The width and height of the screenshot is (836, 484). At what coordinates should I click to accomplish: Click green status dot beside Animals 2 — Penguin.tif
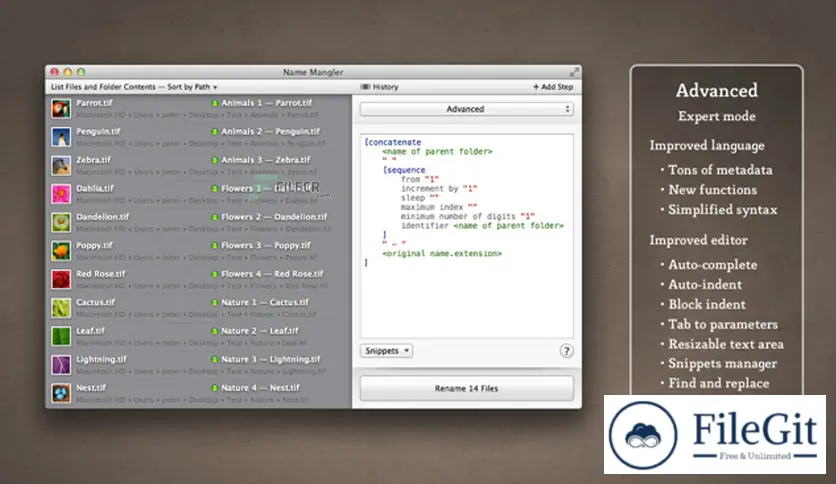tap(214, 132)
